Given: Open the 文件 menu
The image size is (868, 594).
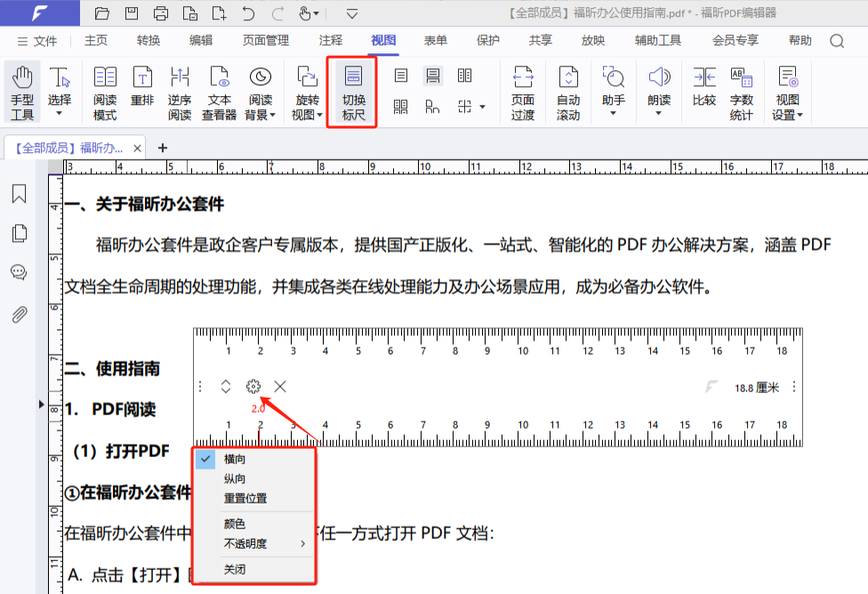Looking at the screenshot, I should pyautogui.click(x=36, y=41).
